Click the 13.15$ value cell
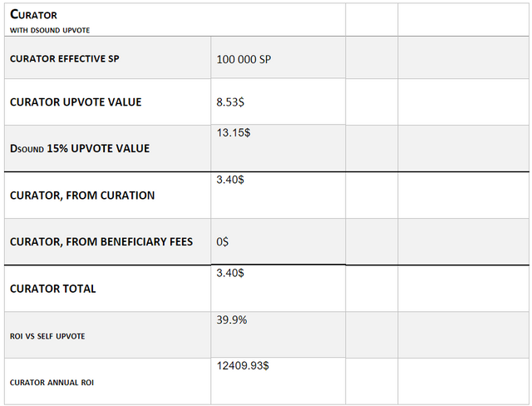 pos(234,132)
